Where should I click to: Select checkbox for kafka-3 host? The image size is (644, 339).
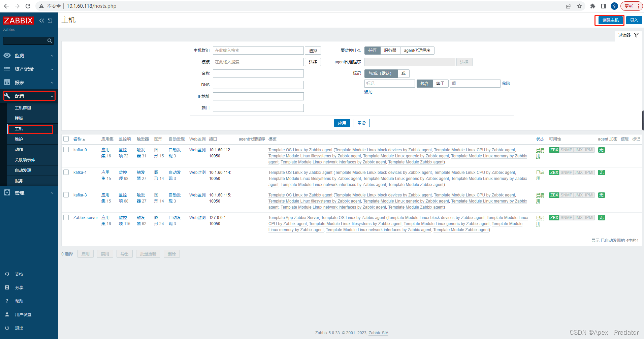66,195
